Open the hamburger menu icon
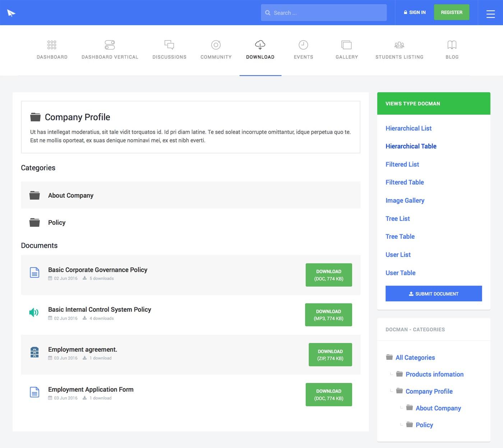This screenshot has height=448, width=503. (x=490, y=14)
